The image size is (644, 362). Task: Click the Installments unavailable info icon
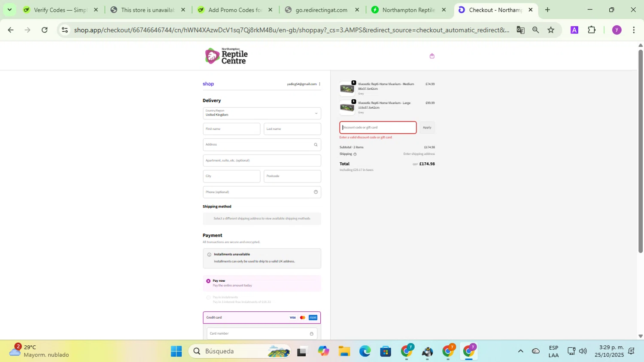click(x=209, y=255)
